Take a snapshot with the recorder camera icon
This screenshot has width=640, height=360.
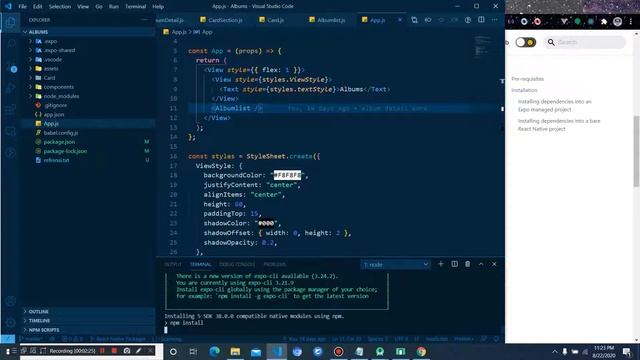click(x=127, y=351)
